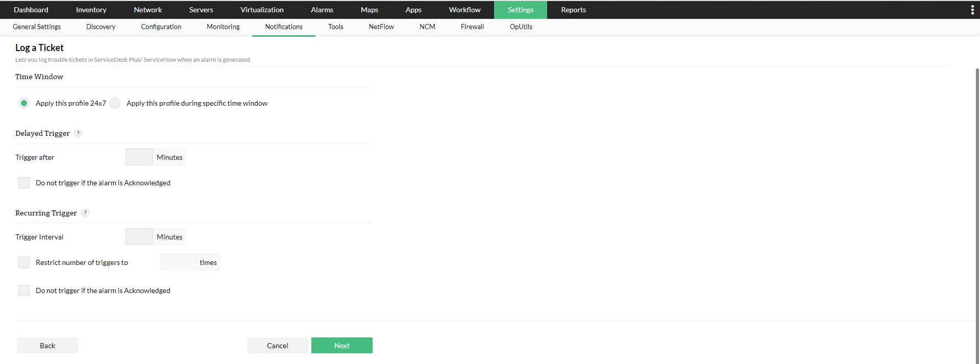This screenshot has width=980, height=364.
Task: Focus the Trigger after minutes field
Action: pos(139,157)
